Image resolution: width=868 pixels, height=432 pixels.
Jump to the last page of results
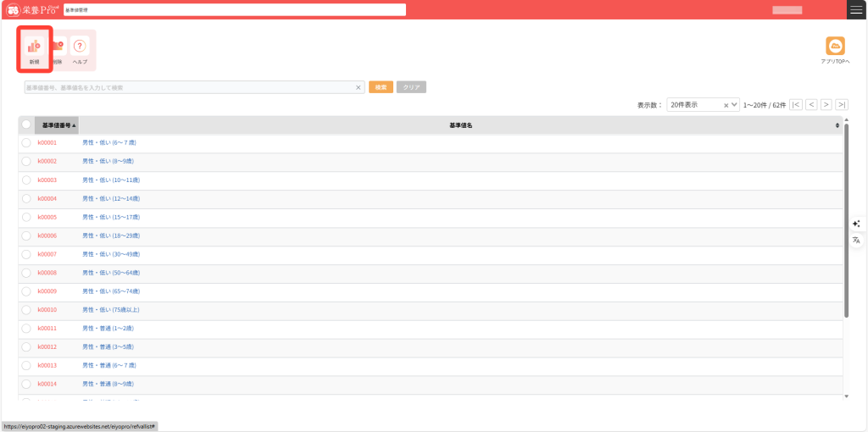pos(842,105)
